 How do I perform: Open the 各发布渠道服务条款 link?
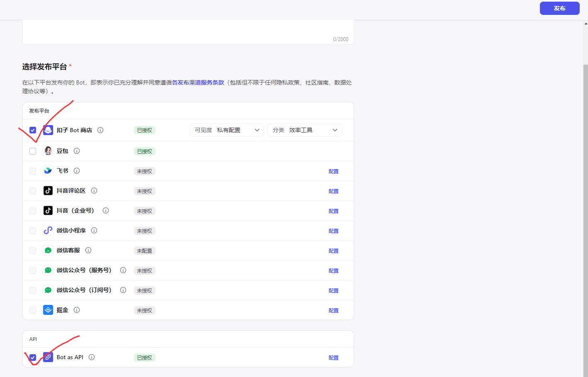coord(198,82)
